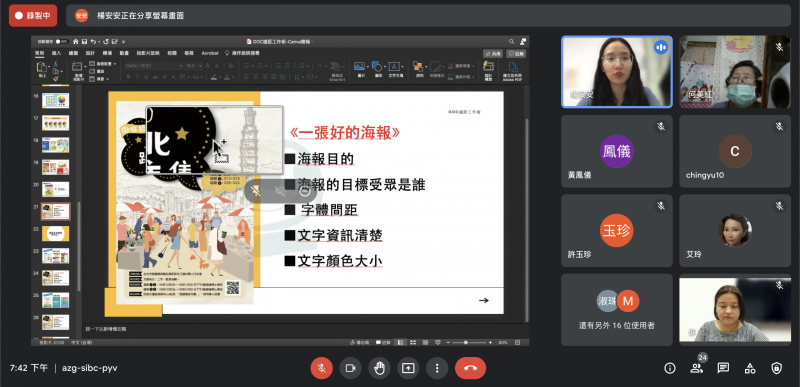Switch to the 設計 ribbon tab

tap(90, 53)
